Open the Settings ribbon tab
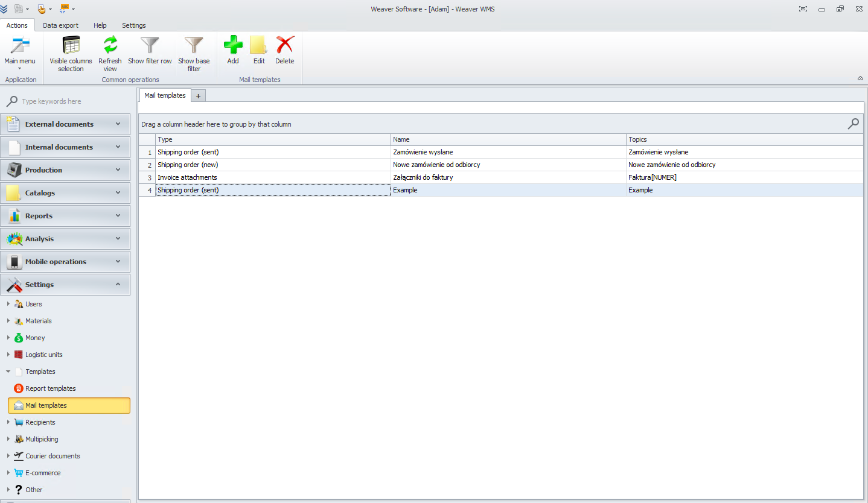This screenshot has width=868, height=503. 134,25
